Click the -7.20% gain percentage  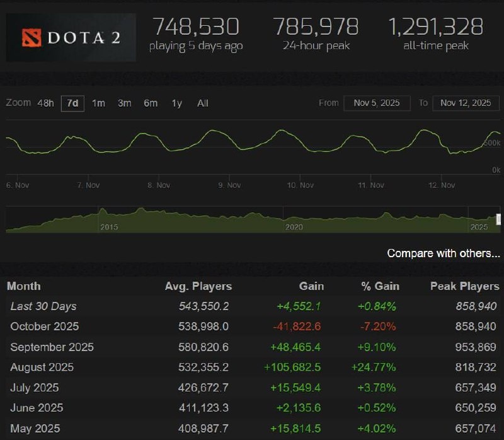click(377, 327)
